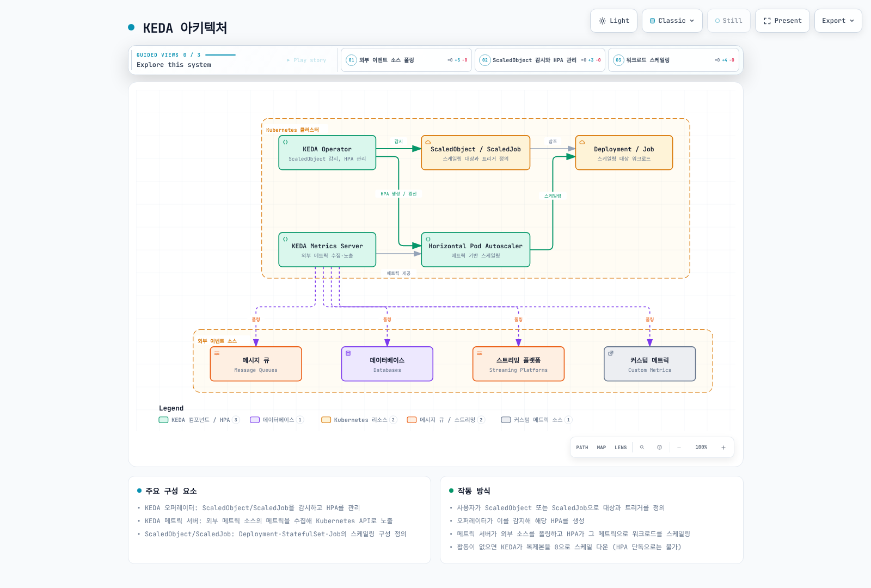The width and height of the screenshot is (871, 588).
Task: Select the 데이터베이스 node
Action: [x=387, y=364]
